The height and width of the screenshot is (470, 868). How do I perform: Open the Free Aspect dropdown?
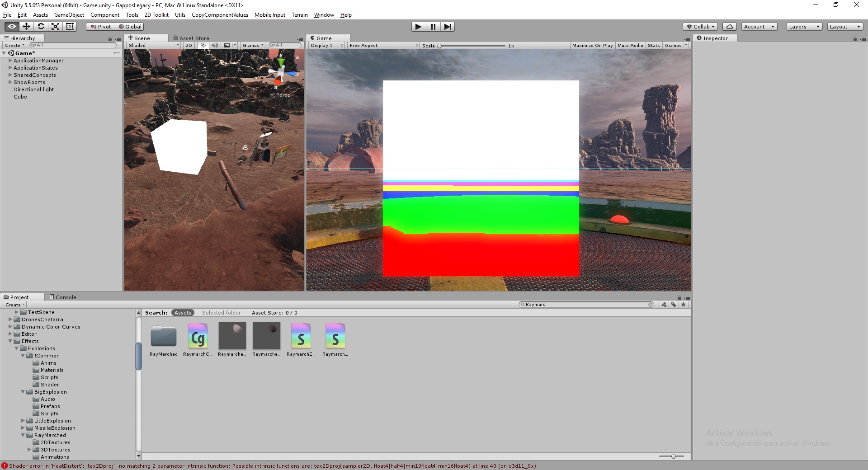tap(383, 46)
